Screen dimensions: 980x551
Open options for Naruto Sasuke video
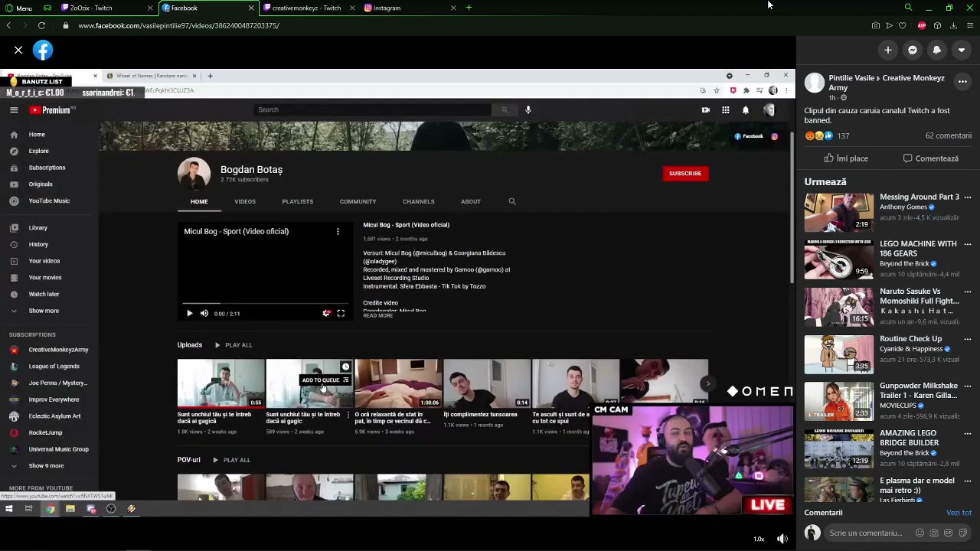pyautogui.click(x=968, y=292)
